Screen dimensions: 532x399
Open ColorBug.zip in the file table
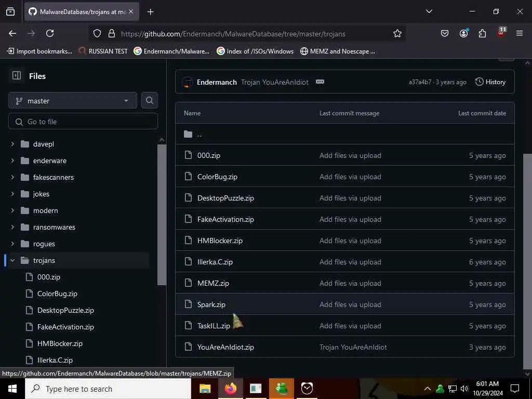[x=217, y=177]
